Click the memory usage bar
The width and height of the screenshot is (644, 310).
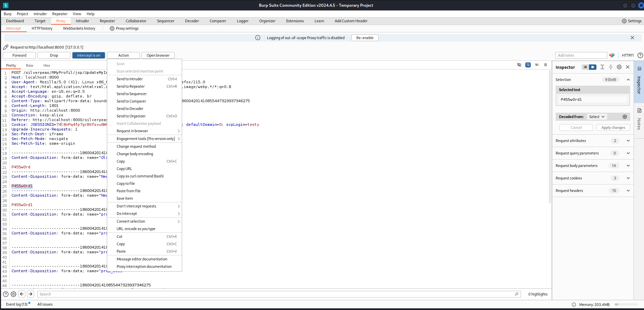(626, 305)
